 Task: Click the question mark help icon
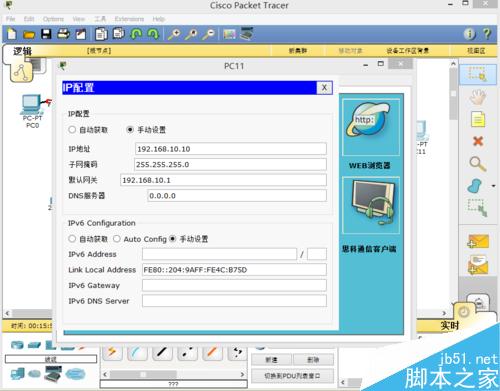[x=487, y=34]
